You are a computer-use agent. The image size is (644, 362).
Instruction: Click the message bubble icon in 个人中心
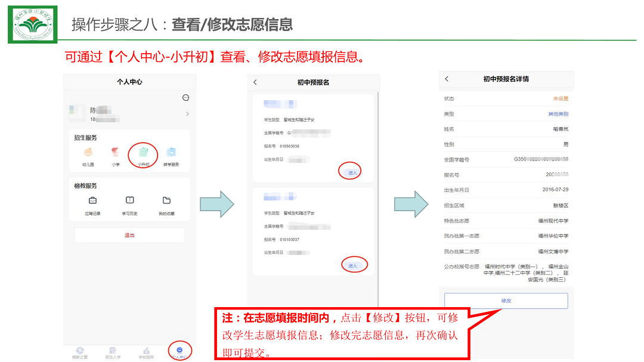(185, 98)
